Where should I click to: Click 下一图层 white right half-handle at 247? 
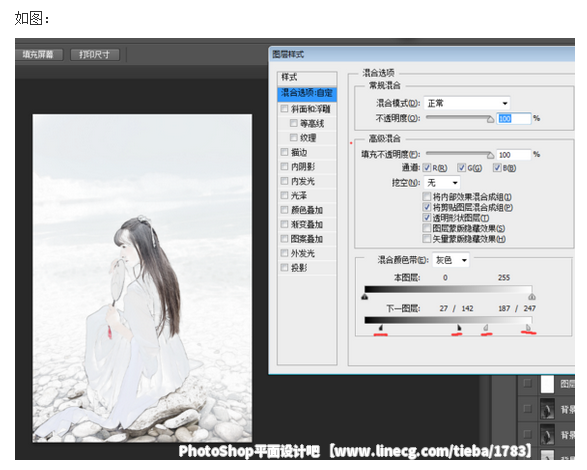tap(528, 328)
